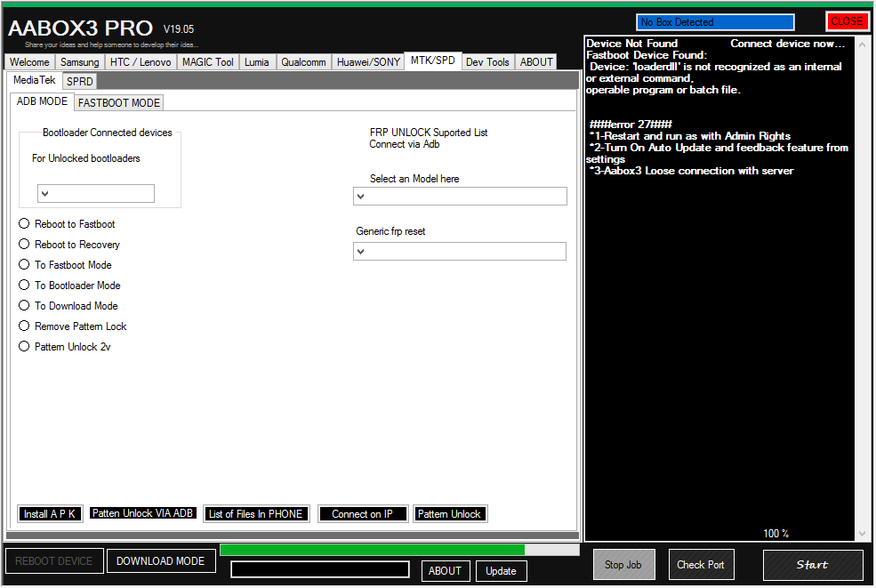Click the Pattern Unlock button
The image size is (876, 588).
pyautogui.click(x=450, y=513)
